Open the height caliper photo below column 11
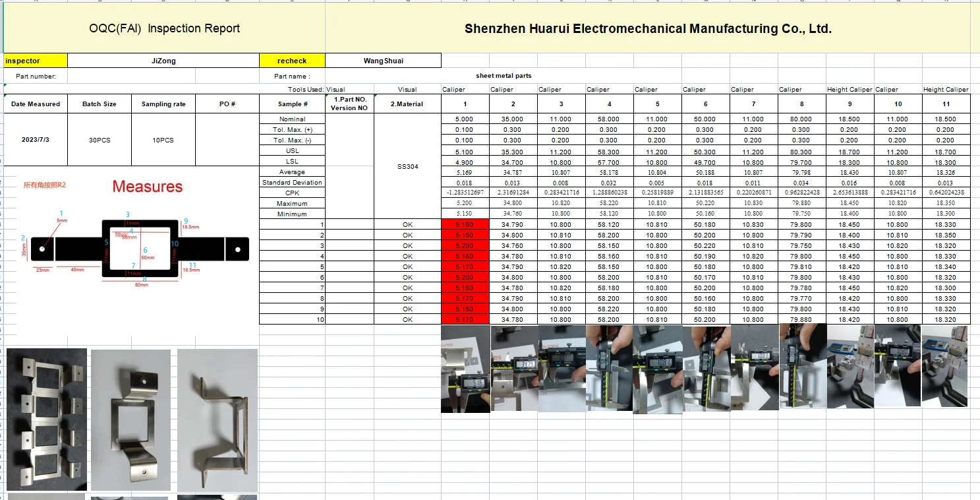The image size is (980, 500). coord(946,366)
